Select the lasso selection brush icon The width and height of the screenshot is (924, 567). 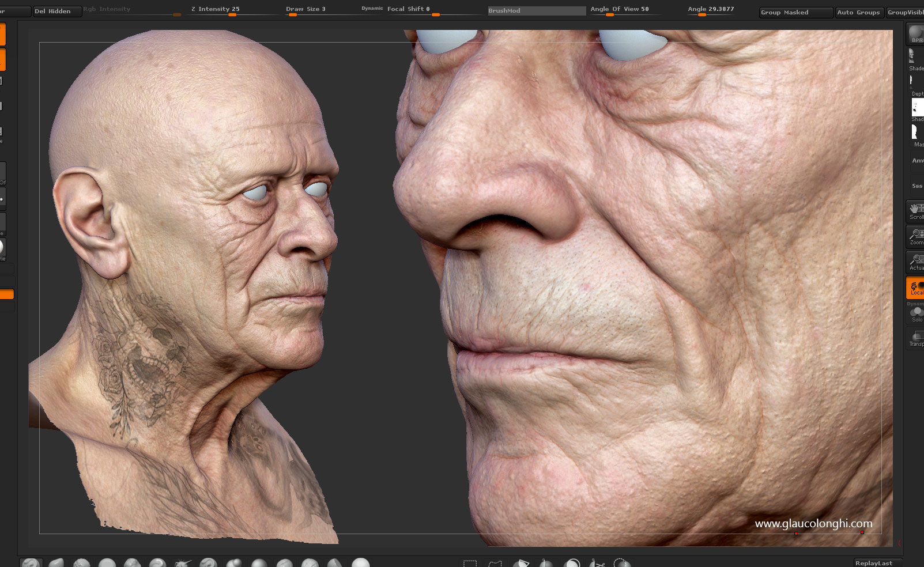[495, 563]
